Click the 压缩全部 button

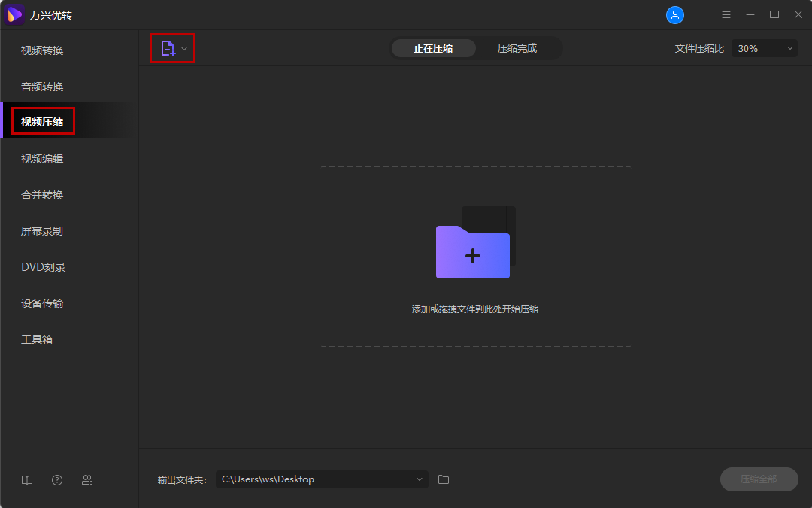(x=759, y=479)
